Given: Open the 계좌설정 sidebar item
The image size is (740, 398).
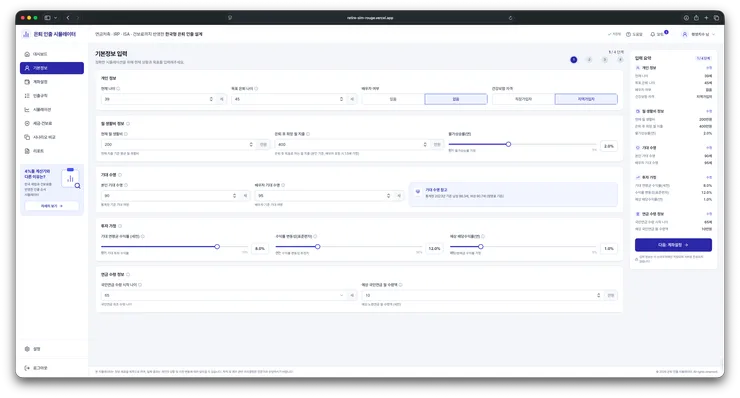Looking at the screenshot, I should 52,82.
